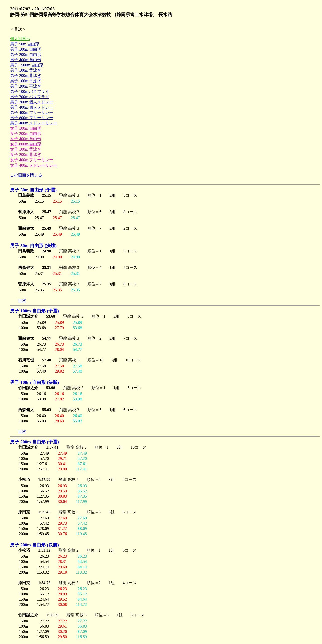Click the 男子 200m 自由形 (予選) heading

point(35,442)
